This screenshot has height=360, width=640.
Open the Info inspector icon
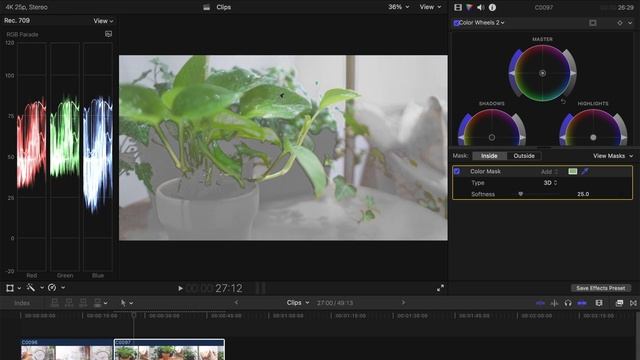pyautogui.click(x=492, y=7)
